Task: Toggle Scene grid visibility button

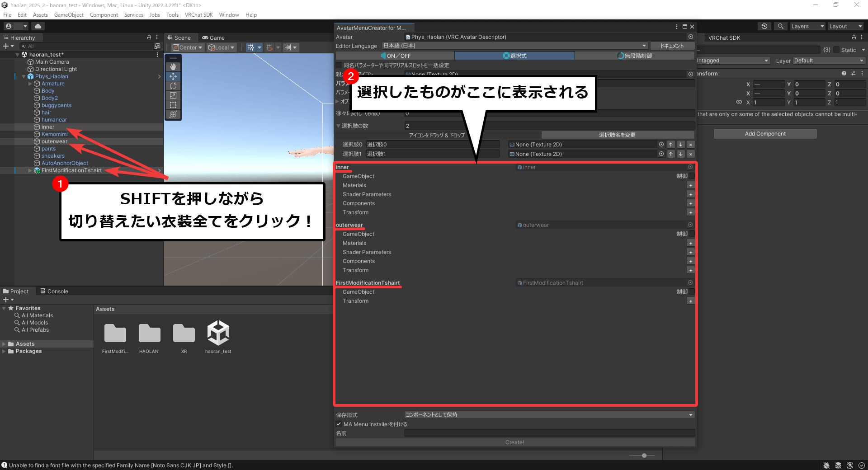Action: click(x=251, y=47)
